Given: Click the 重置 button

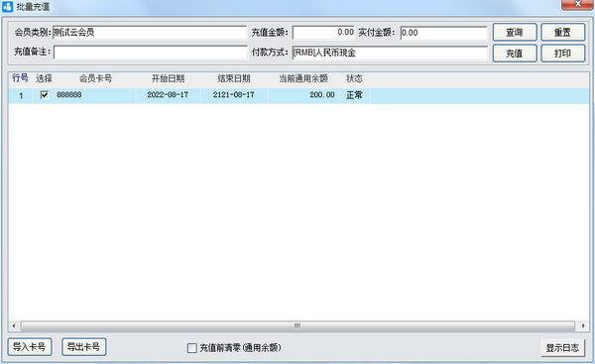Looking at the screenshot, I should pyautogui.click(x=562, y=33).
